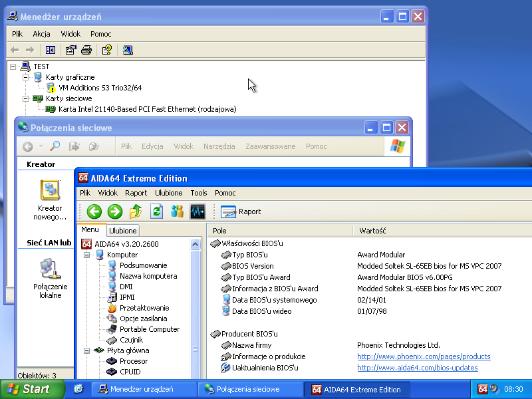Collapse Karty sieciowe node
This screenshot has width=532, height=399.
(25, 98)
